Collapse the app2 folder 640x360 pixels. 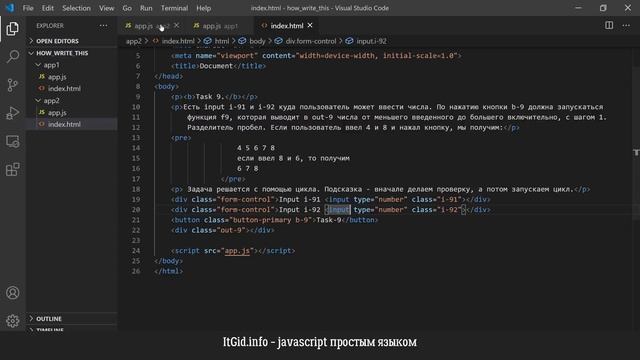(x=72, y=100)
